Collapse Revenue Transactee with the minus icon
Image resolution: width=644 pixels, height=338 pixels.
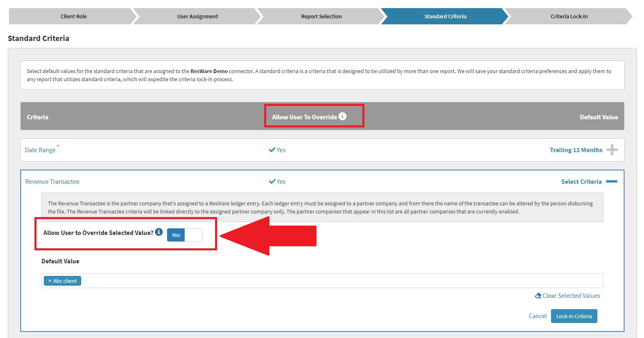[611, 181]
